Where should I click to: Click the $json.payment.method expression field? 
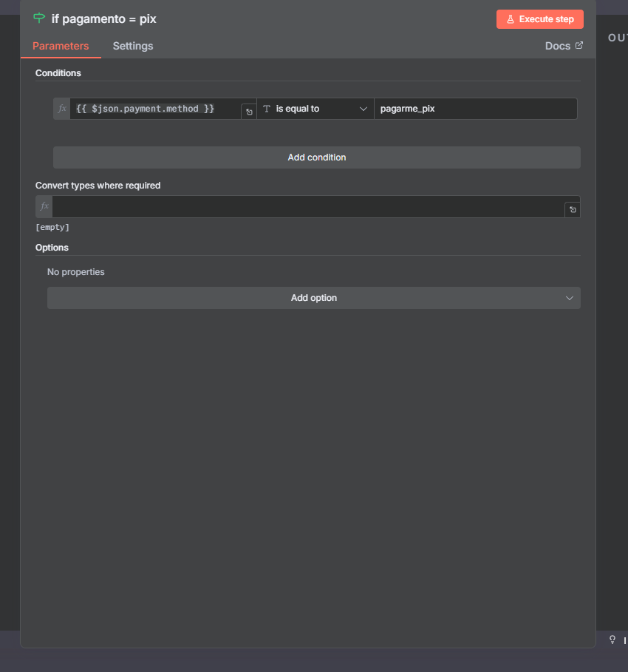(155, 109)
